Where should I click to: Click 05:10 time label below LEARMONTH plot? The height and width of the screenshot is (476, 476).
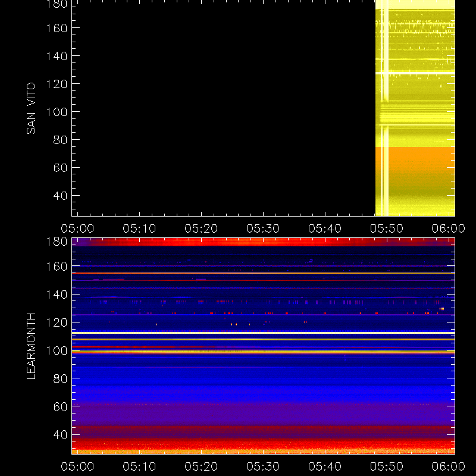[139, 466]
